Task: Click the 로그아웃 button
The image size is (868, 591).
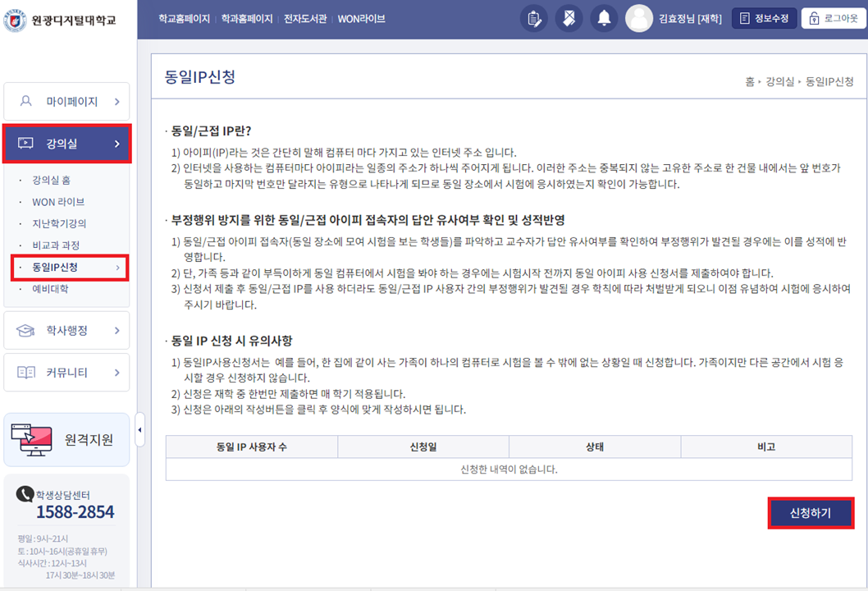Action: click(x=833, y=18)
